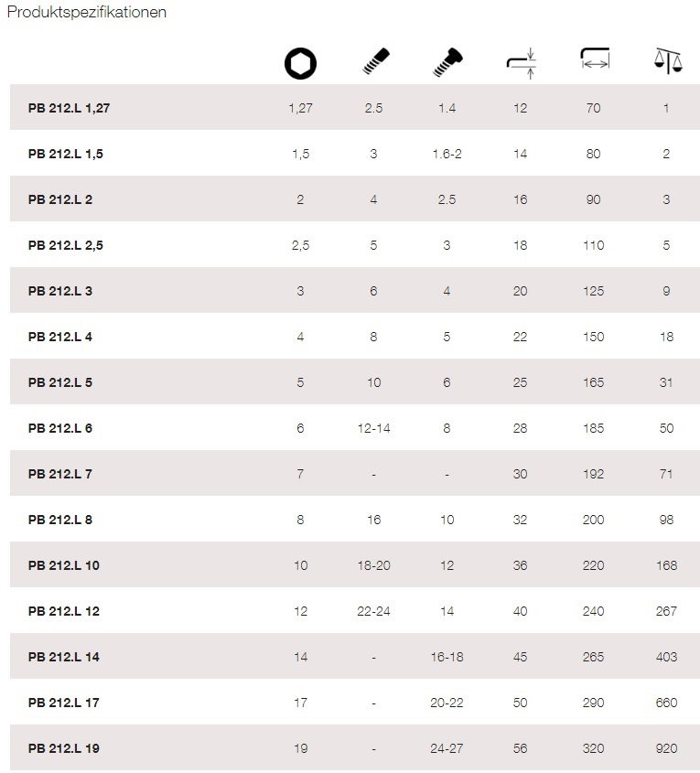Screen dimensions: 700x773
Task: Click weight value 920 in last row
Action: pyautogui.click(x=666, y=748)
